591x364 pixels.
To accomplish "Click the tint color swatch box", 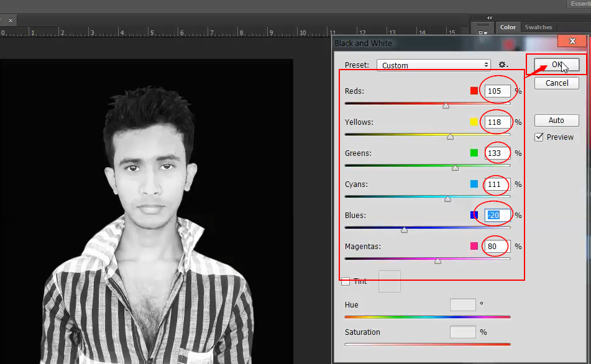I will pos(390,281).
